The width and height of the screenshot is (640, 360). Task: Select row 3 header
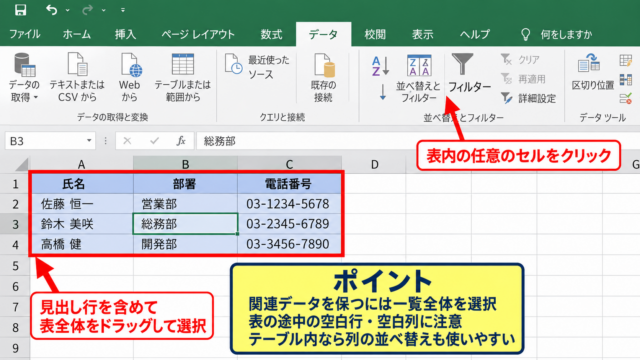(15, 224)
